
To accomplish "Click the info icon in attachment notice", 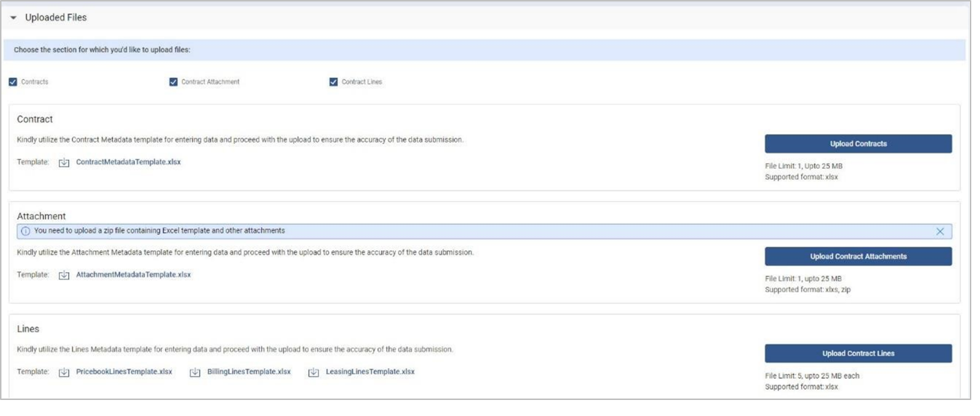I will click(25, 231).
